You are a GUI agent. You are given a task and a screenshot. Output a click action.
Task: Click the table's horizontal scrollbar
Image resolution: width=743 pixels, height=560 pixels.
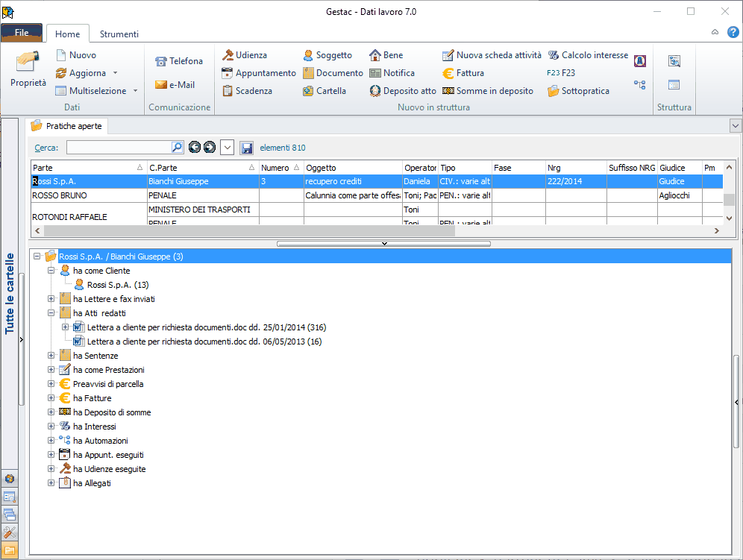click(x=249, y=230)
